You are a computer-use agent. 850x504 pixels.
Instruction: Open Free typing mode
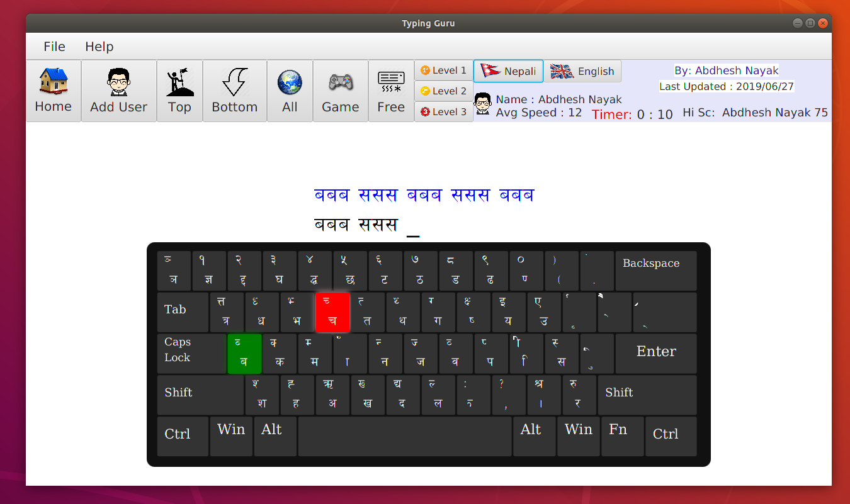[x=390, y=91]
